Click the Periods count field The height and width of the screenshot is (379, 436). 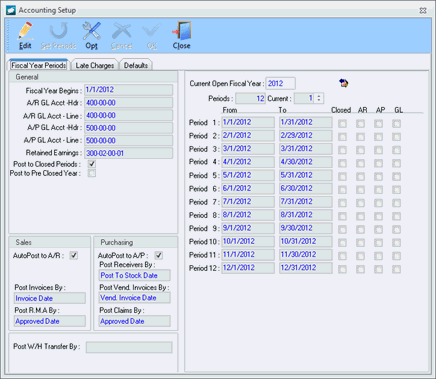[x=250, y=98]
